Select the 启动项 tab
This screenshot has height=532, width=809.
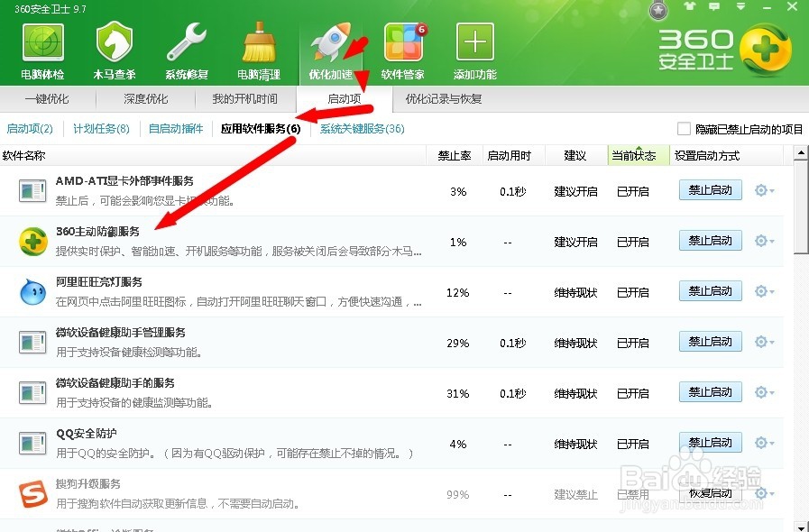[x=345, y=99]
